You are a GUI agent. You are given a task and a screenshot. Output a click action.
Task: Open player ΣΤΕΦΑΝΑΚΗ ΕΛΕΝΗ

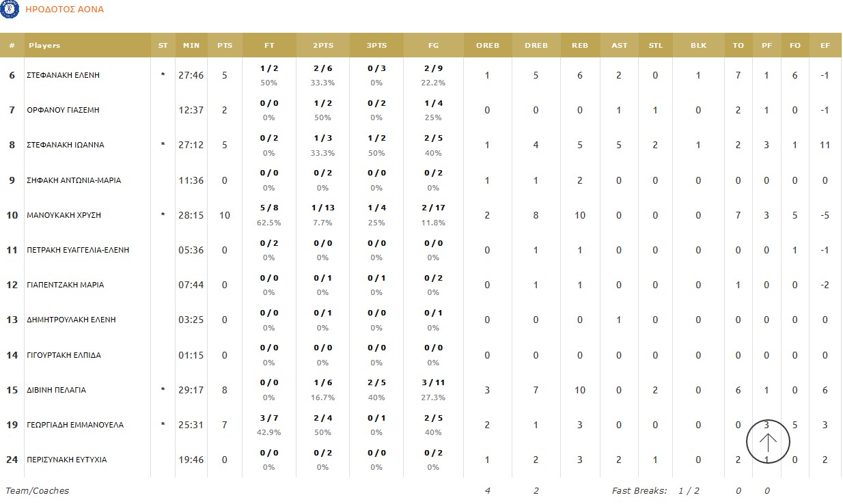tap(63, 75)
